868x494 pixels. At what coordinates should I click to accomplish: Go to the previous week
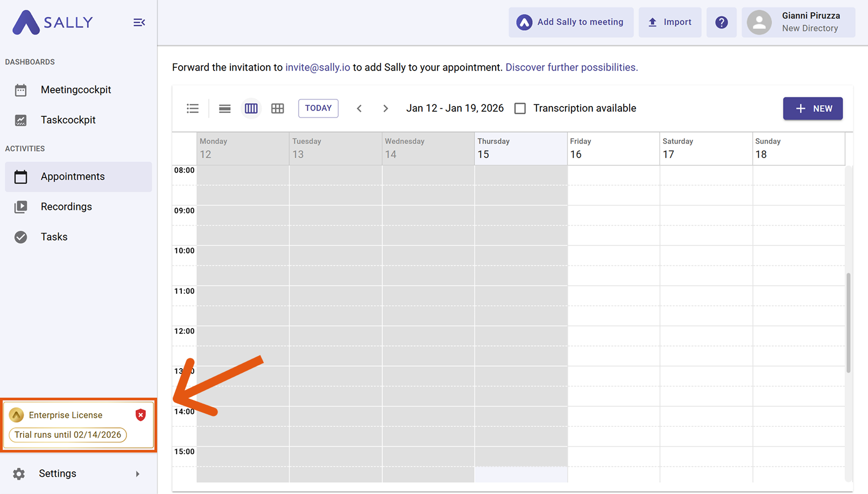(359, 109)
